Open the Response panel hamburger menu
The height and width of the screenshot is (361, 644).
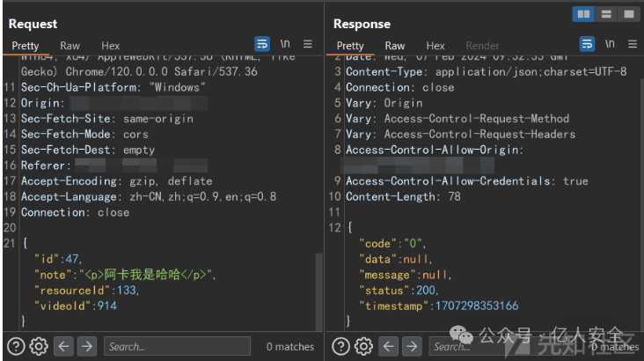(633, 44)
